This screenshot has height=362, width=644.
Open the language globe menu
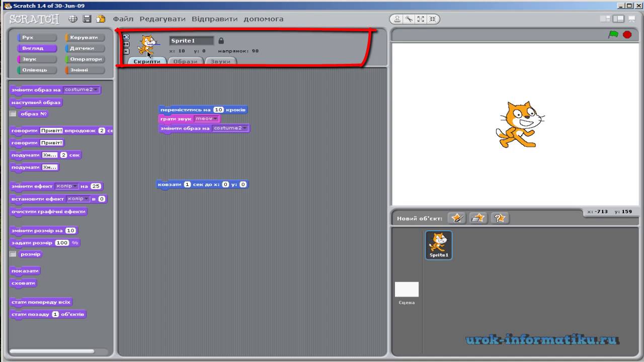(x=73, y=19)
